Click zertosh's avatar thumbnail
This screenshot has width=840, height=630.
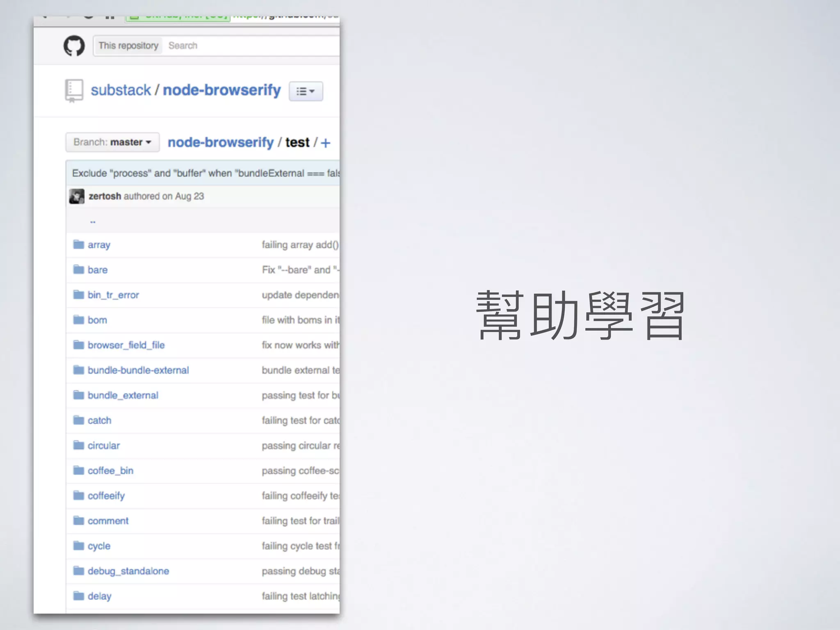click(77, 196)
